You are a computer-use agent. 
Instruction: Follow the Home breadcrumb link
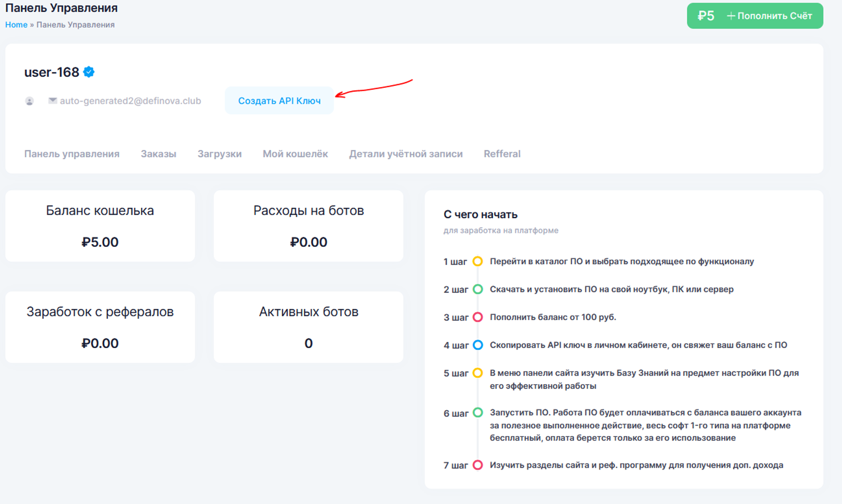[x=16, y=25]
